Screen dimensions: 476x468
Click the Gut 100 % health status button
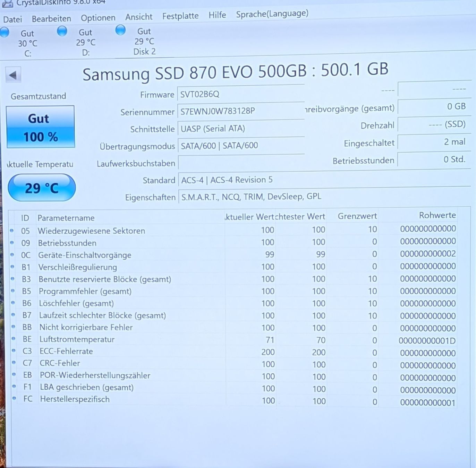(40, 127)
